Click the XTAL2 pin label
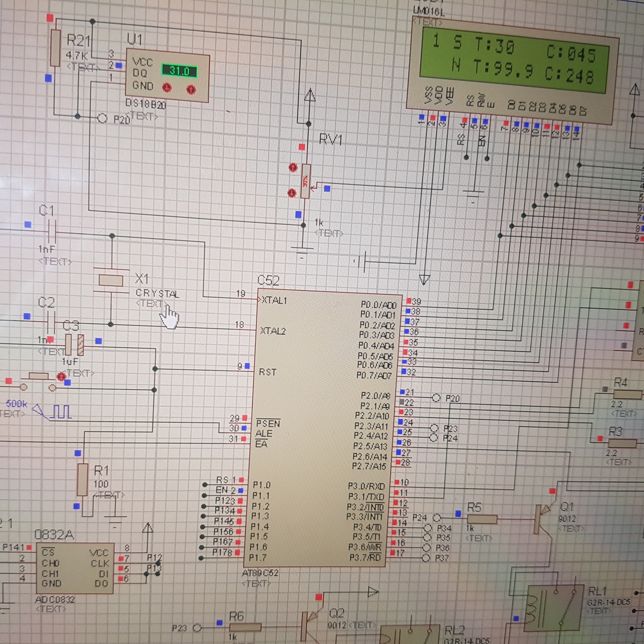The width and height of the screenshot is (644, 644). (273, 331)
